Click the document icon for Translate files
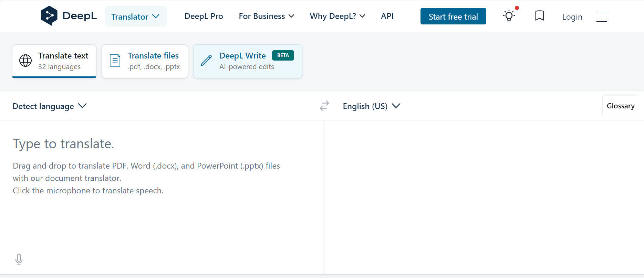The width and height of the screenshot is (644, 278). pos(115,61)
